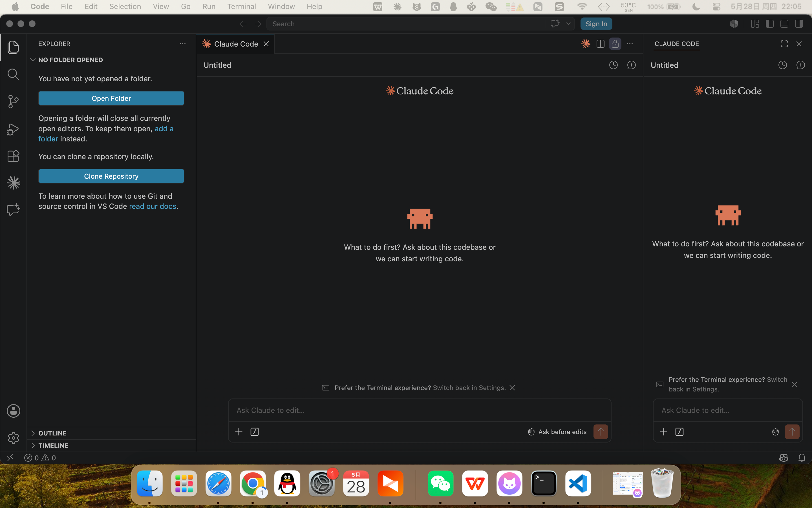This screenshot has width=812, height=508.
Task: Open Visual Studio Code in the Dock
Action: (x=578, y=484)
